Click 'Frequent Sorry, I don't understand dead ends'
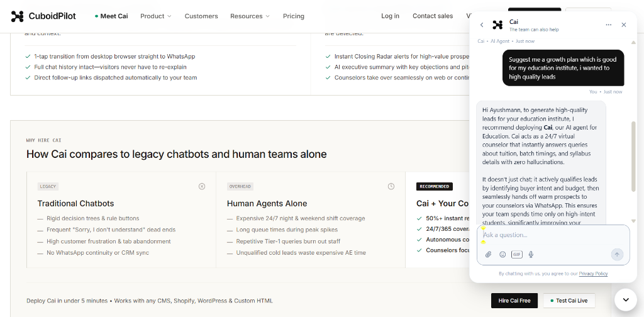This screenshot has height=317, width=644. (111, 230)
